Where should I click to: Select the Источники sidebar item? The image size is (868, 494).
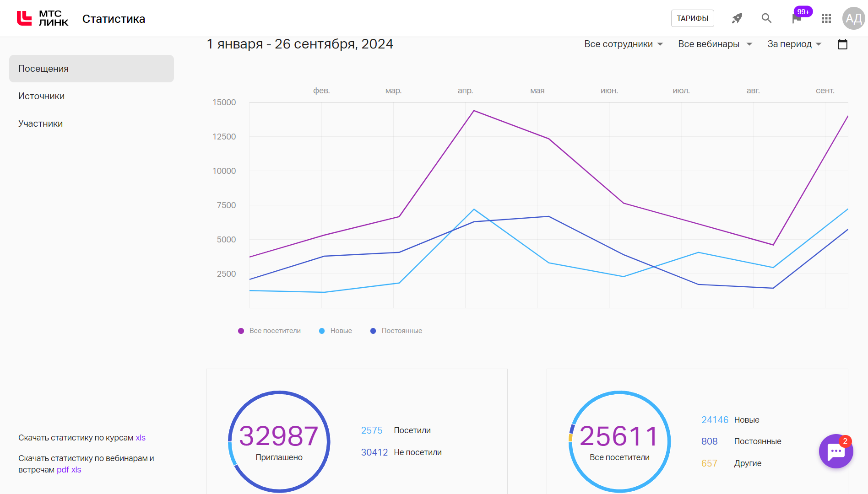pos(92,96)
